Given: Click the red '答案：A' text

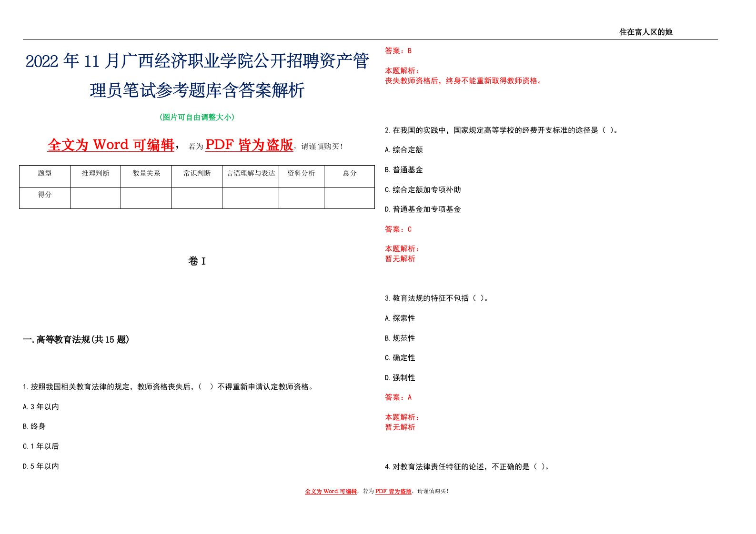Looking at the screenshot, I should click(398, 397).
